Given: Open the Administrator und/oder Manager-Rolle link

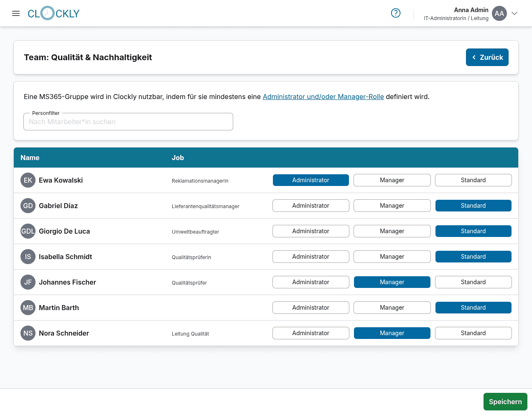Looking at the screenshot, I should pos(323,97).
